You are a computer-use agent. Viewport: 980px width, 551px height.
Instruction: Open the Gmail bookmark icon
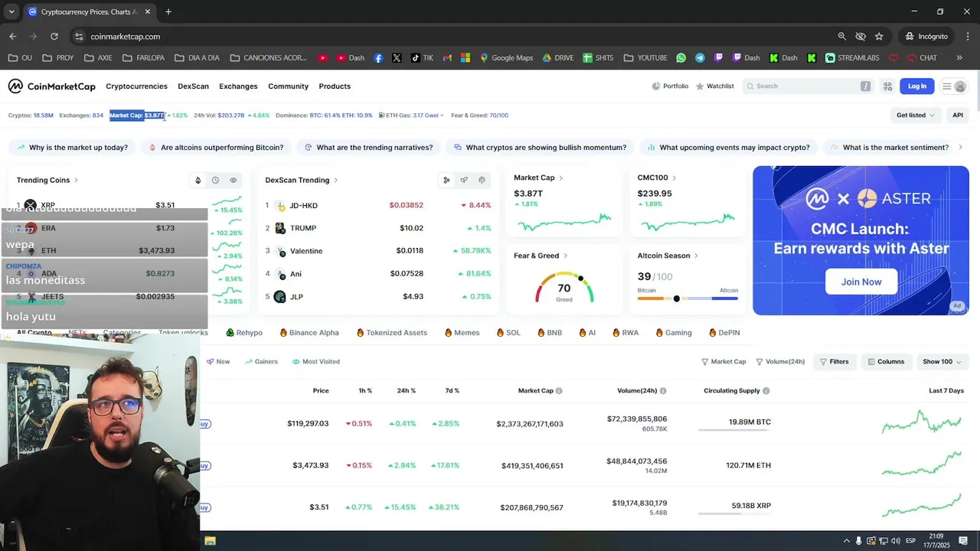tap(447, 57)
